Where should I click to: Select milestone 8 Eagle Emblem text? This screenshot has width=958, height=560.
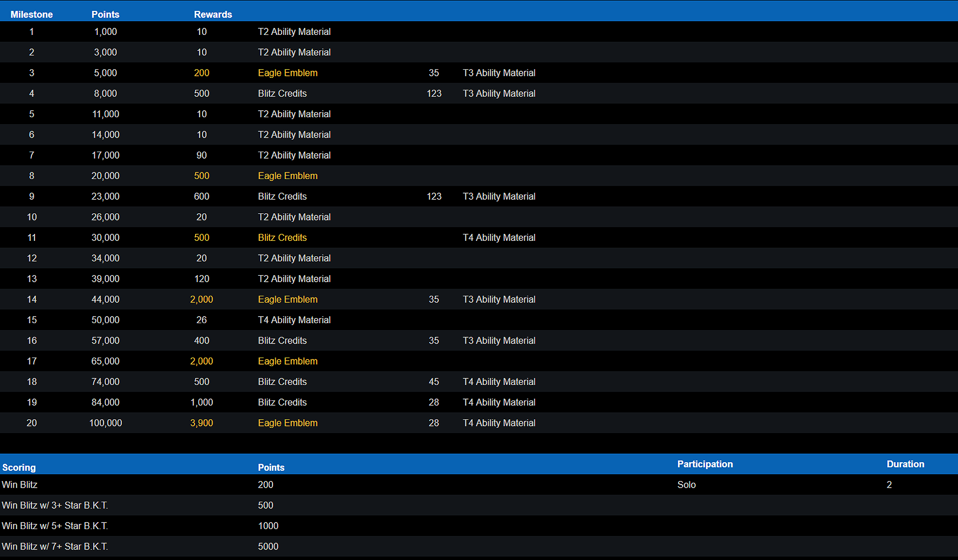[287, 176]
